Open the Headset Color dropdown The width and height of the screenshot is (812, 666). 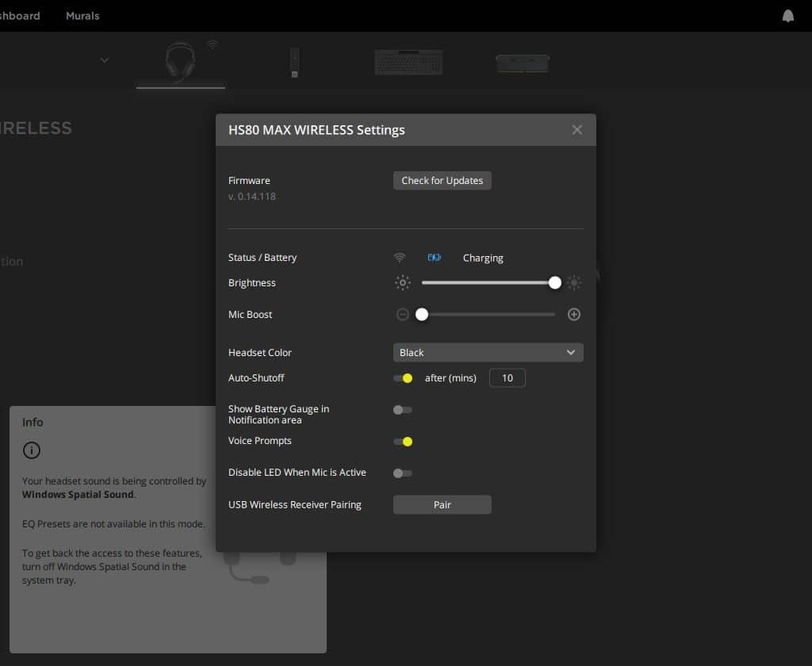pos(488,353)
